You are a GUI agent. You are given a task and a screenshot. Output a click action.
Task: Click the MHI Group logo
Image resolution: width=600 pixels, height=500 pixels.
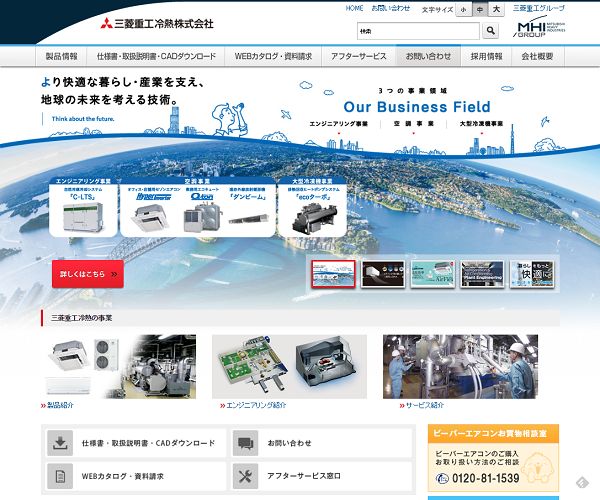tap(539, 28)
